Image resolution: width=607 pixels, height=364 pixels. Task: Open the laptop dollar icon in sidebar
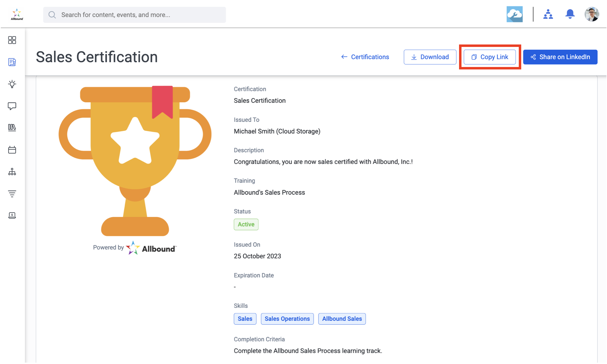point(12,215)
